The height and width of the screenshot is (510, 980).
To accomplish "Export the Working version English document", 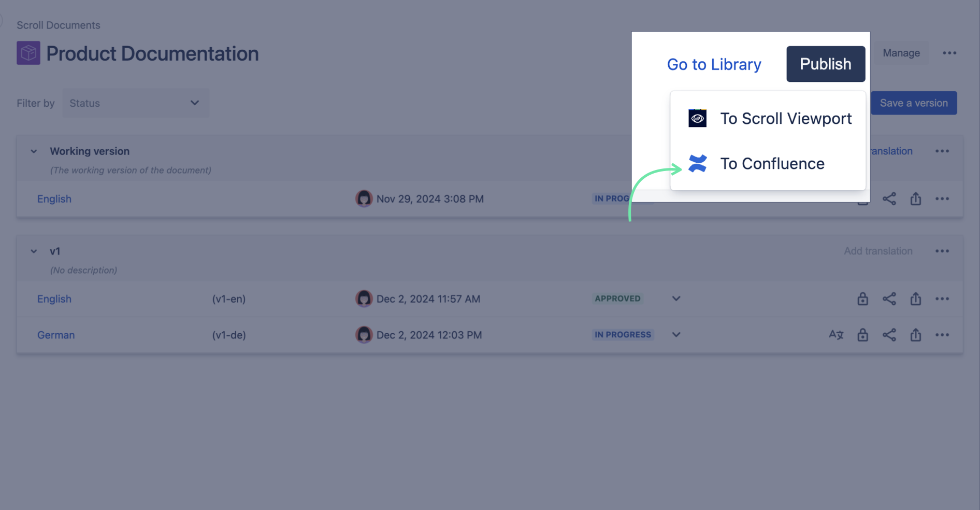I will [915, 199].
